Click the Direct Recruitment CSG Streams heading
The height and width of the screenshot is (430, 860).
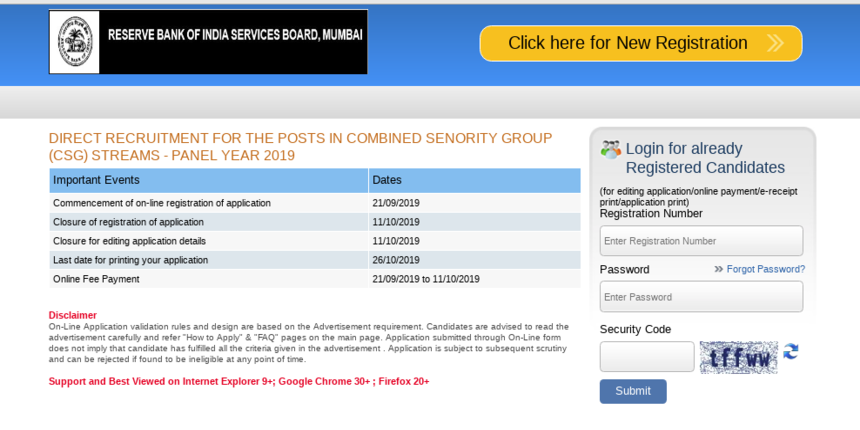pos(301,146)
